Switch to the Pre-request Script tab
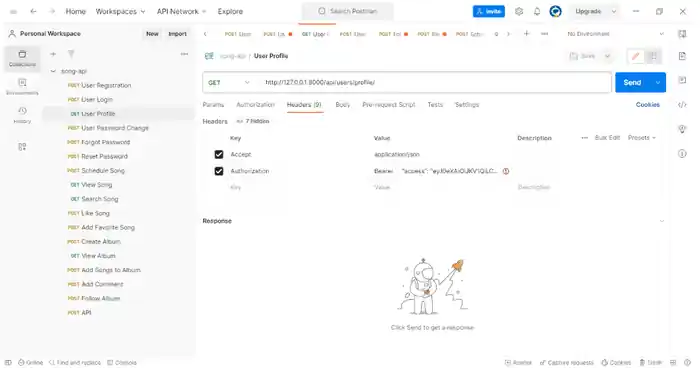Image resolution: width=700 pixels, height=368 pixels. (x=388, y=105)
